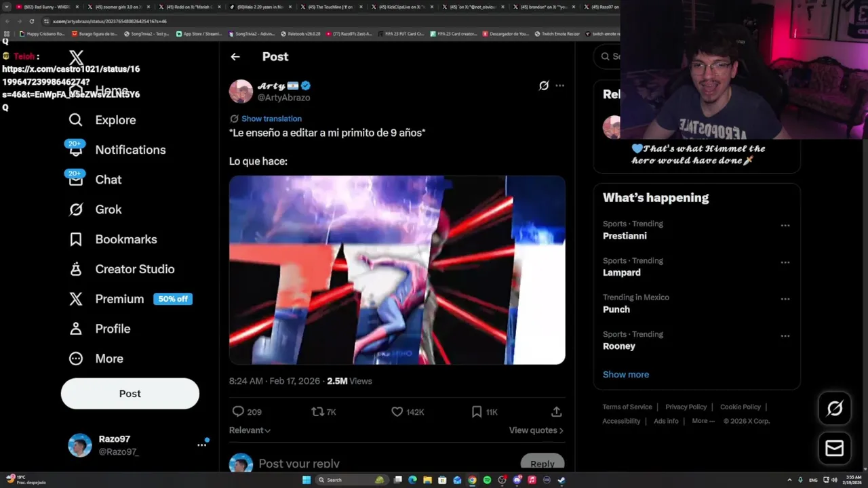Open the Terms of Service link

pos(627,407)
